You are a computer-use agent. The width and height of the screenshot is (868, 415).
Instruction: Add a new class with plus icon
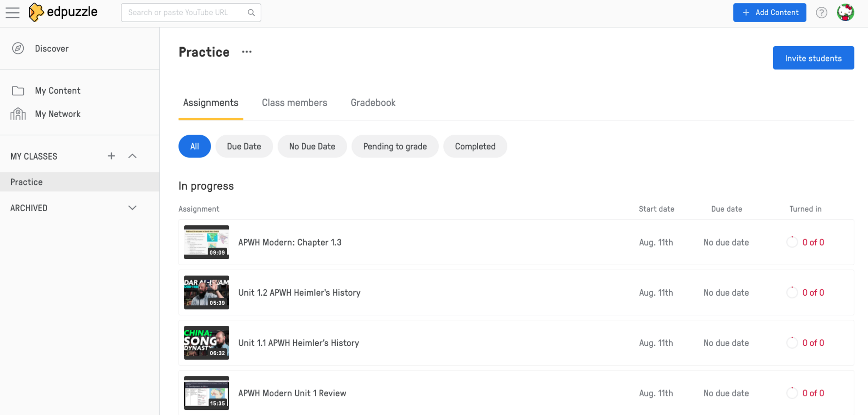coord(111,156)
